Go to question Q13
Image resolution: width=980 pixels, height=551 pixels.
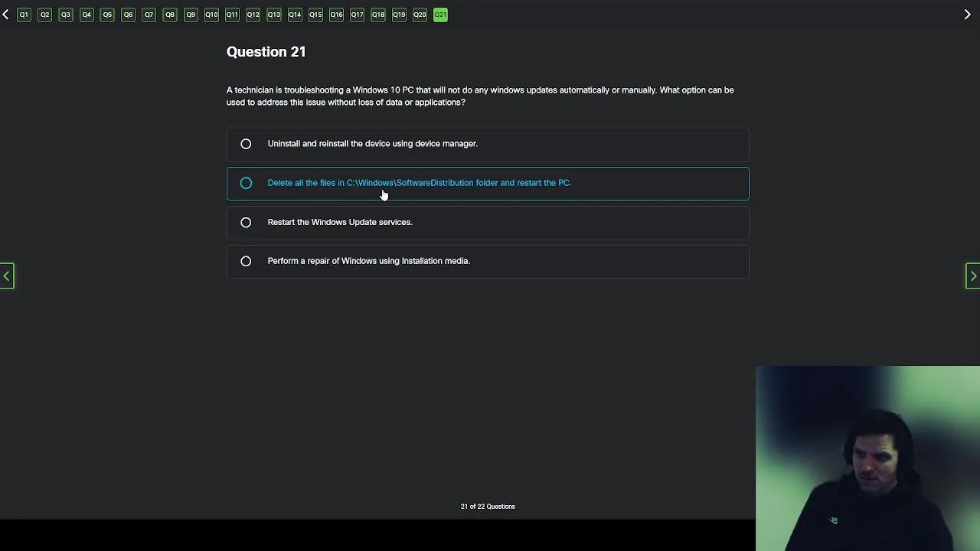pyautogui.click(x=273, y=15)
